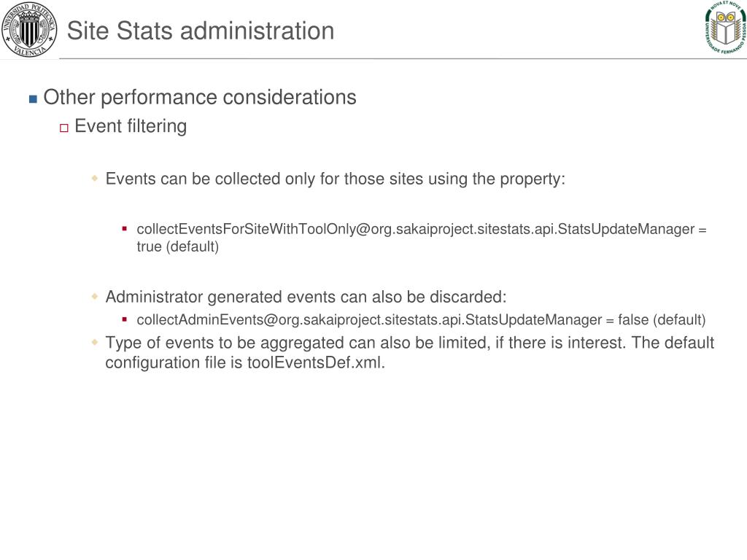Click the red bullet before collectEventsForSiteWithToolOnly
The image size is (747, 560).
pyautogui.click(x=124, y=229)
